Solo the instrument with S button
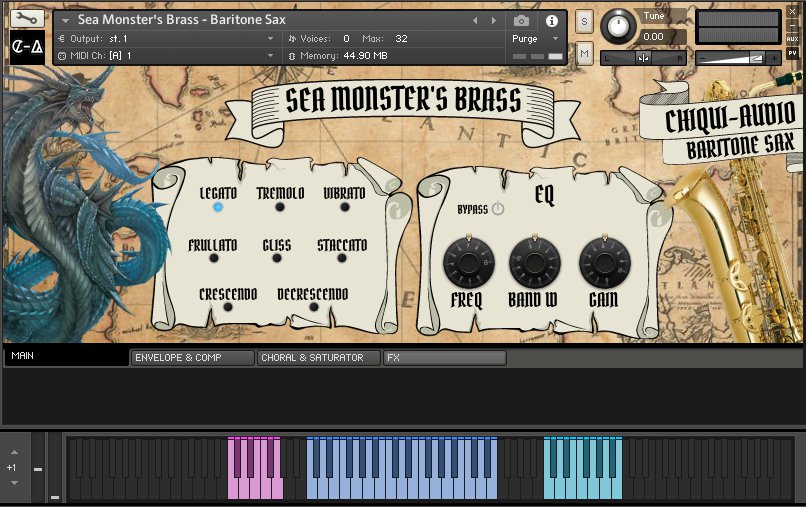Screen dimensions: 806x507 584,21
